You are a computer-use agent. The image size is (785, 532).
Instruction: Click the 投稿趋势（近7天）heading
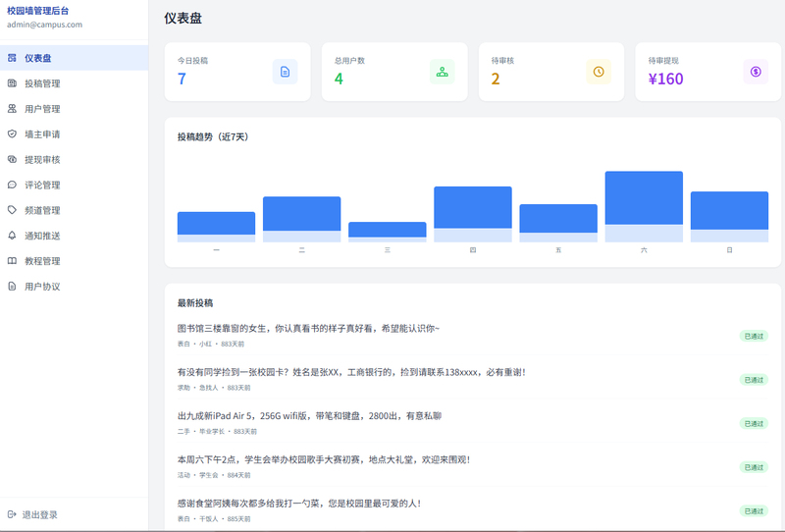click(x=213, y=136)
